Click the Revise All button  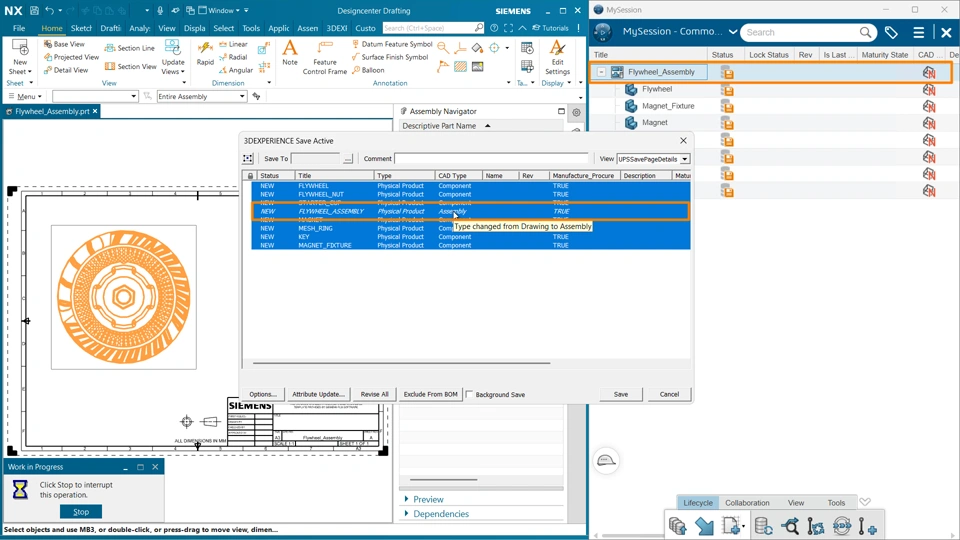(x=375, y=394)
